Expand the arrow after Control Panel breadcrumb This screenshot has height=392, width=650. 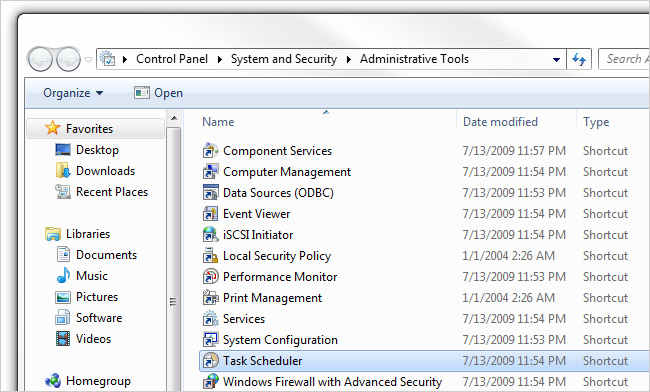pos(220,60)
